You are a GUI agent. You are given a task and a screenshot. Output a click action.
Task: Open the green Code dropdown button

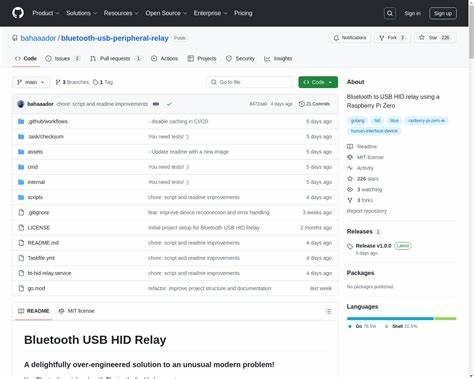point(318,82)
